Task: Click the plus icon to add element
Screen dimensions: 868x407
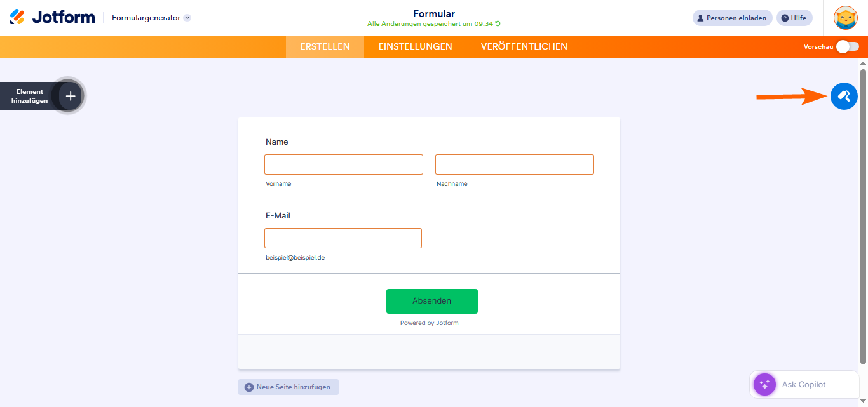Action: [71, 96]
